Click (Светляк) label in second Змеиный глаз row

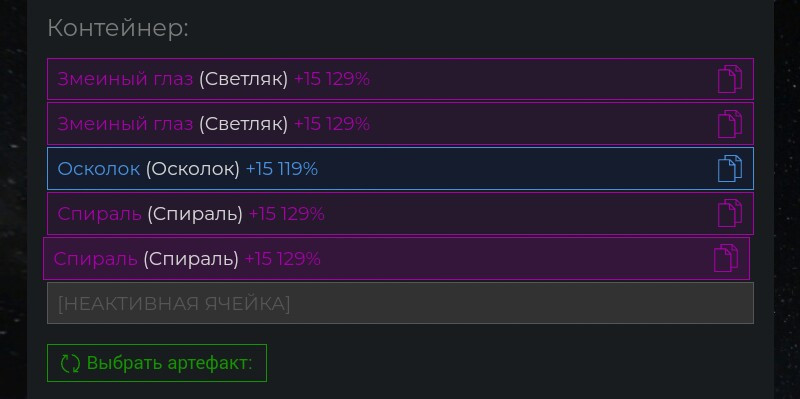coord(243,124)
